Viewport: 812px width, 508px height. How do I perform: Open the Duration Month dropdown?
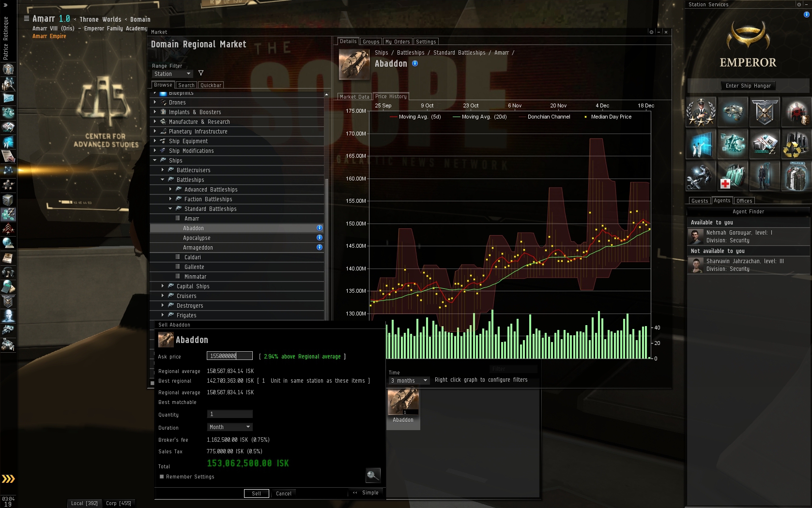pos(230,427)
